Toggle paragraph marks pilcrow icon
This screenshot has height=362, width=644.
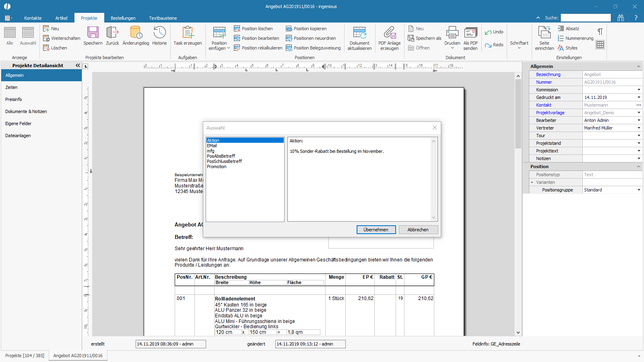tap(600, 32)
